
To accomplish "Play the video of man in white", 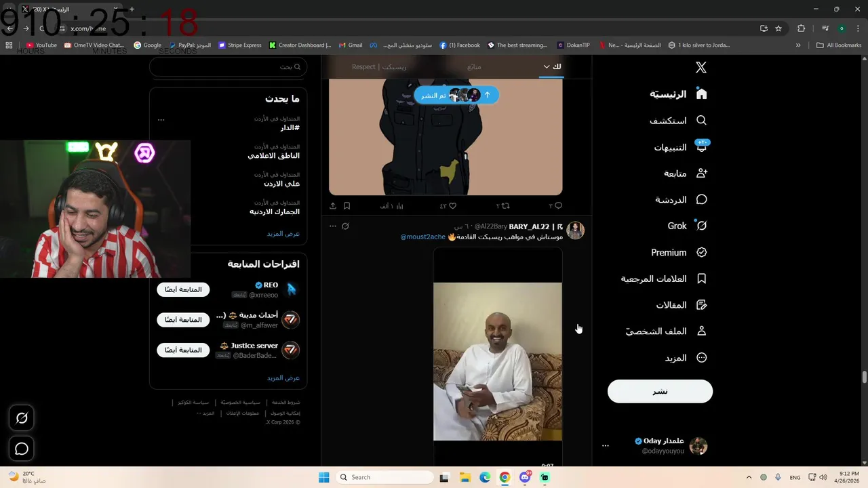I will 498,361.
